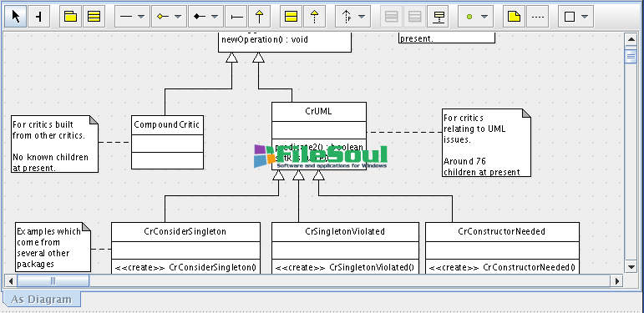Click the vertical scrollbar down arrow
The width and height of the screenshot is (644, 313).
point(631,267)
